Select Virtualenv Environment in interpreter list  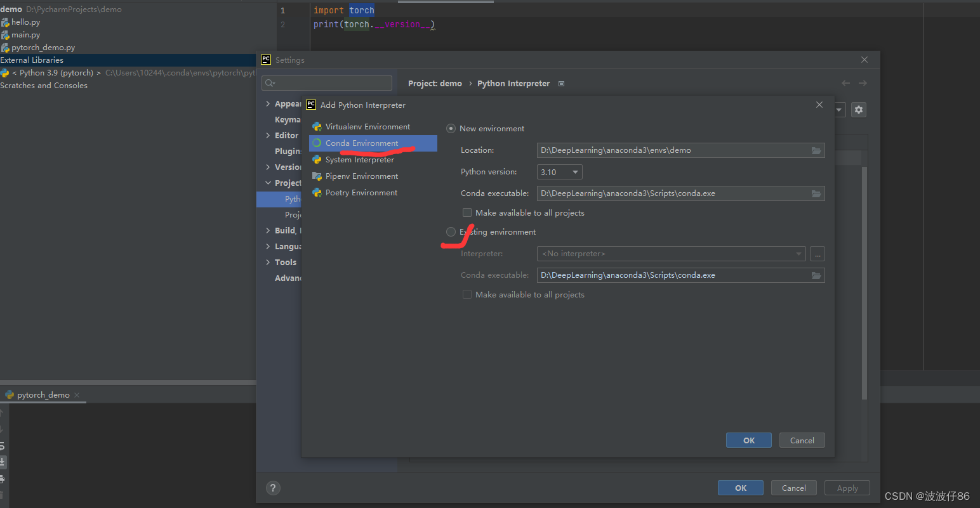[373, 127]
